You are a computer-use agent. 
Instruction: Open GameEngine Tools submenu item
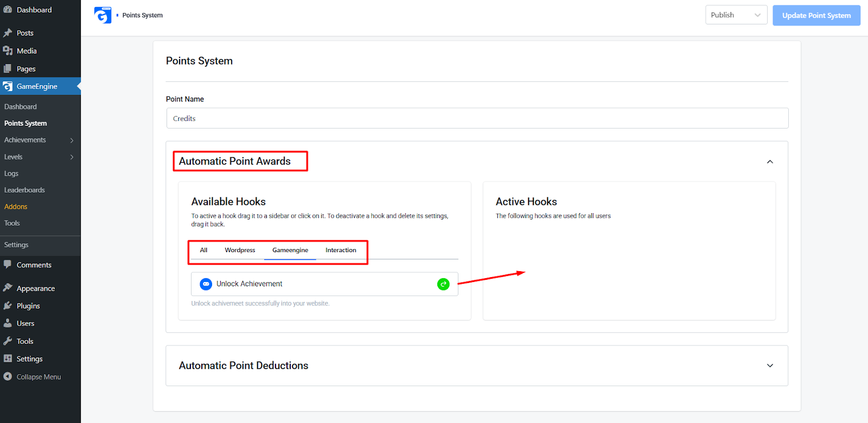[x=12, y=223]
